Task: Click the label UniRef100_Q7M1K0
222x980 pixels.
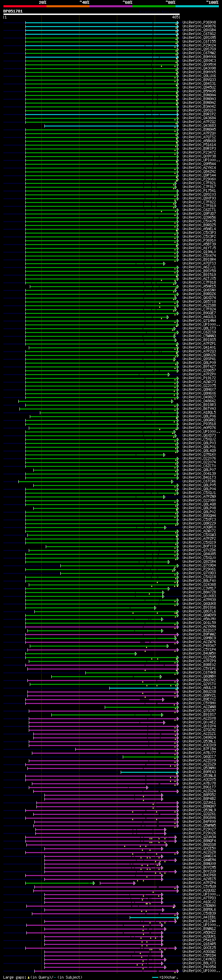Action: [199, 455]
